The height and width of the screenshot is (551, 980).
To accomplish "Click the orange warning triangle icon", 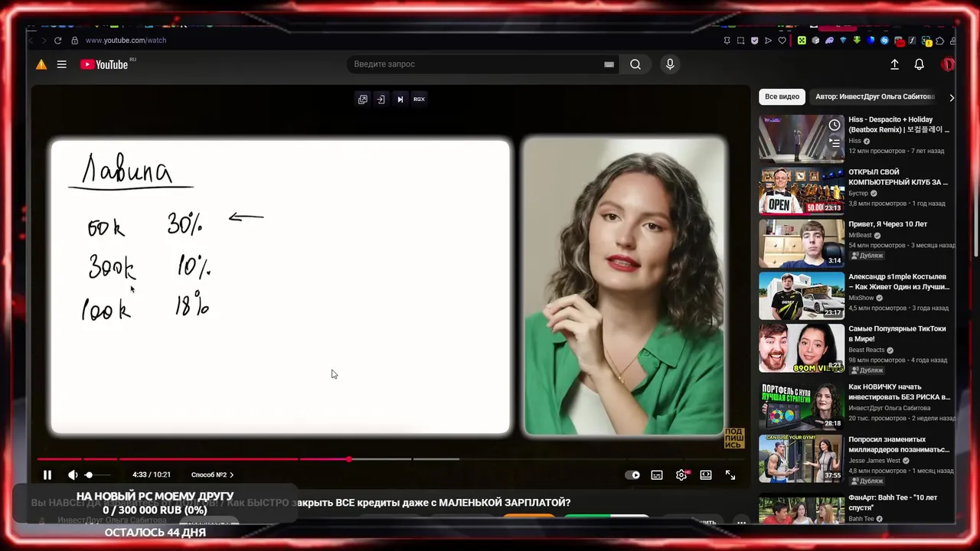I will tap(41, 64).
